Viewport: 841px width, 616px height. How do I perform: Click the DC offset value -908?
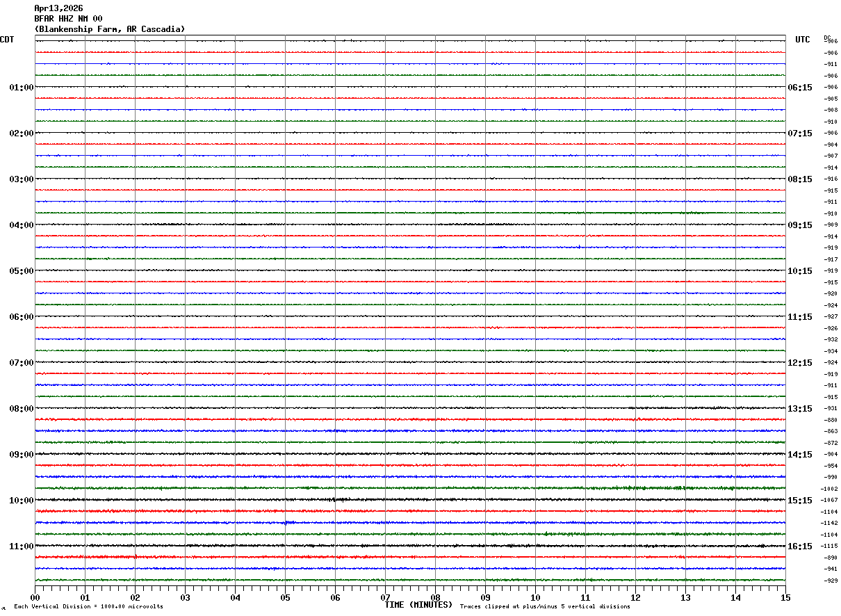tap(831, 110)
